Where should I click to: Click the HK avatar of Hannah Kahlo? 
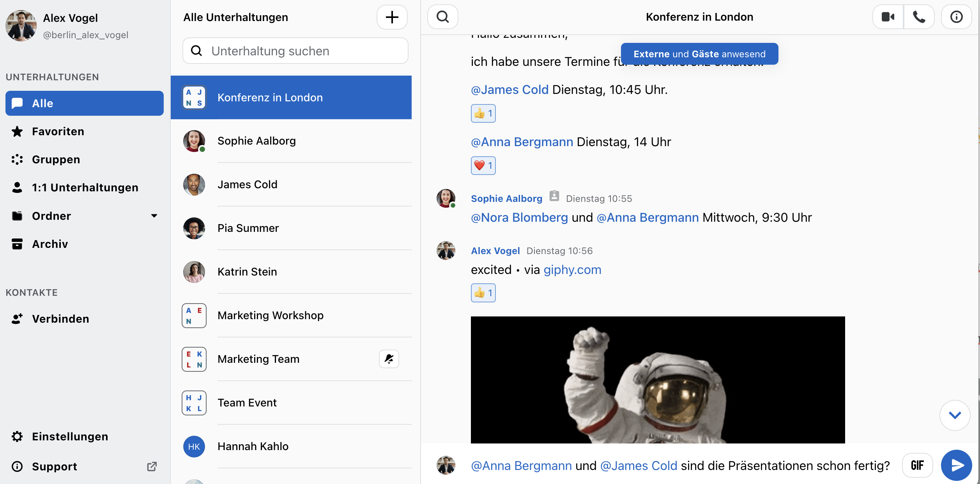(194, 447)
